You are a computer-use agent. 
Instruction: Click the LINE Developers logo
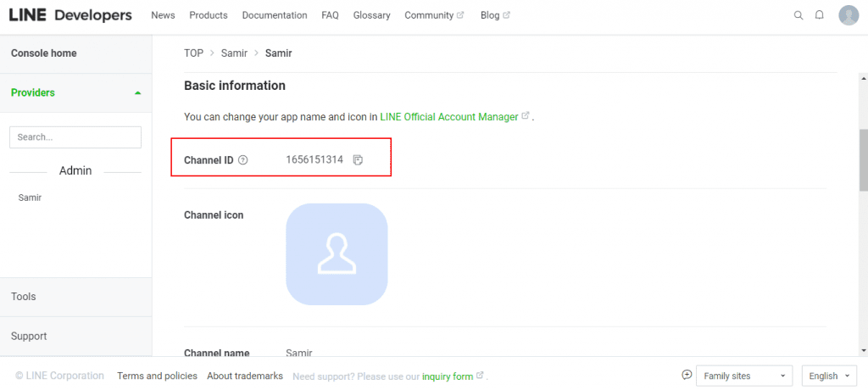[70, 15]
